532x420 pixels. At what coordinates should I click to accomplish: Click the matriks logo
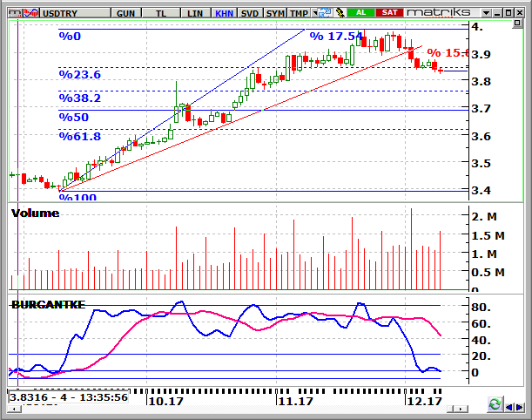coord(438,13)
